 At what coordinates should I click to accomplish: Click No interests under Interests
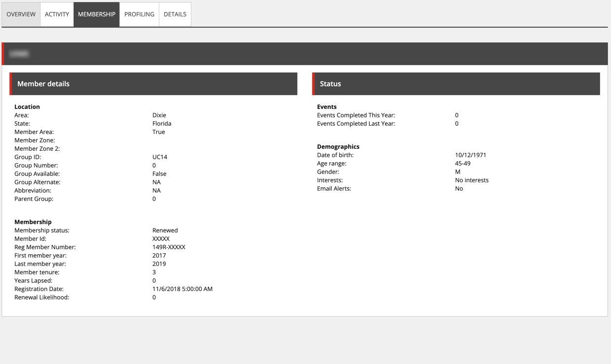[x=471, y=180]
